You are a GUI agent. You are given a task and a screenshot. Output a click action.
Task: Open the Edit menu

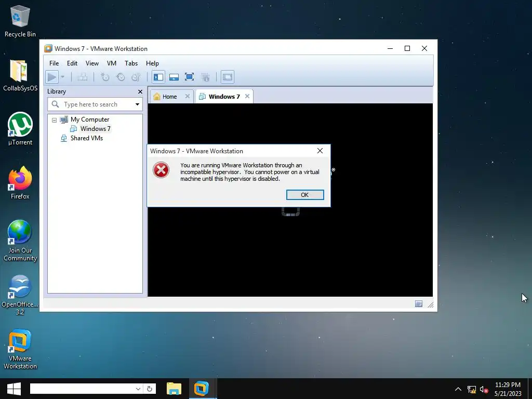click(x=72, y=63)
